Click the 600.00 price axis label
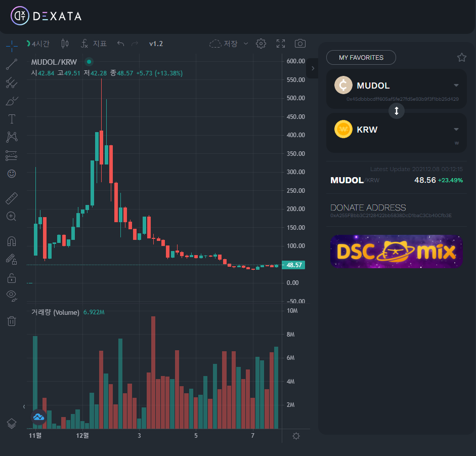Viewport: 476px width, 456px height. pyautogui.click(x=296, y=61)
